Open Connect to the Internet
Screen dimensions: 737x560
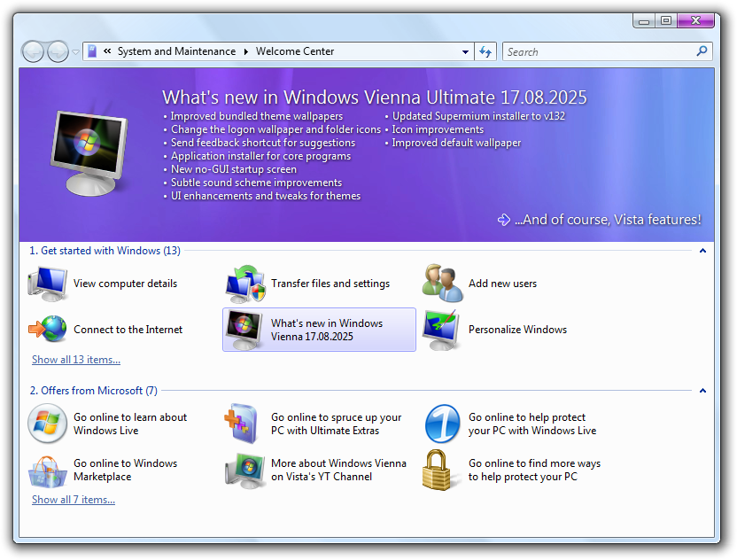(48, 330)
